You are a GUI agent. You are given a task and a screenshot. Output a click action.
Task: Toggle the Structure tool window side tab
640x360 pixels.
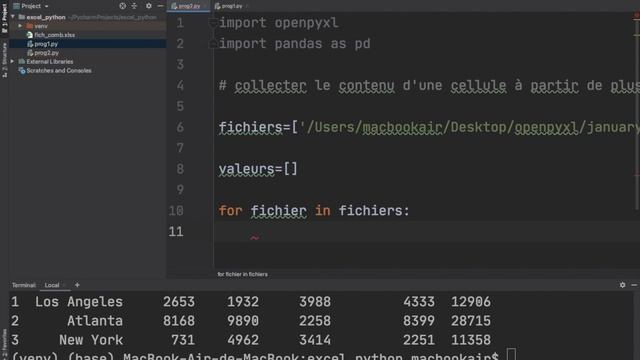[x=4, y=60]
